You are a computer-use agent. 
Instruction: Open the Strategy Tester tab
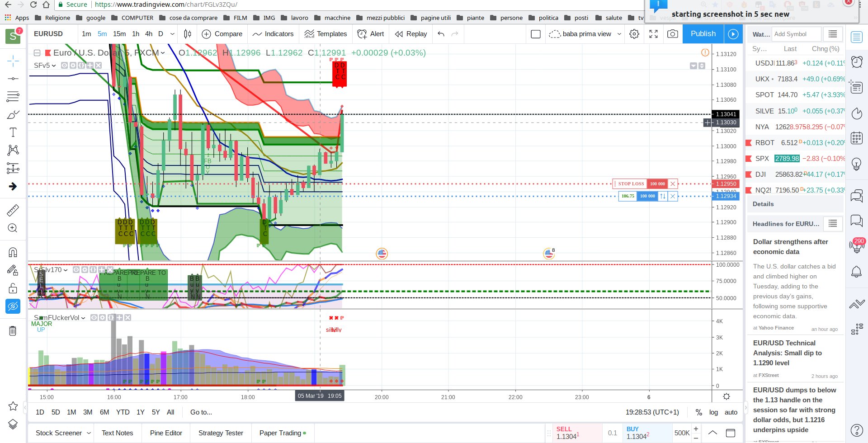click(x=221, y=433)
